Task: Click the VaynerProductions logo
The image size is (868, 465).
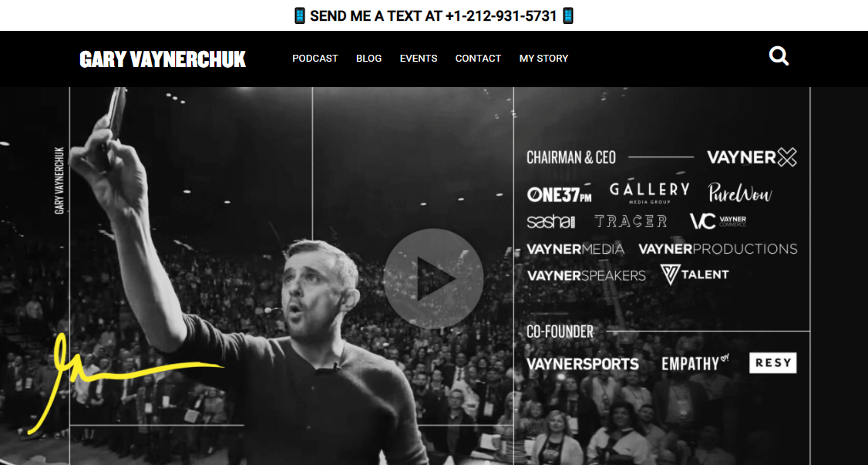Action: pos(718,249)
